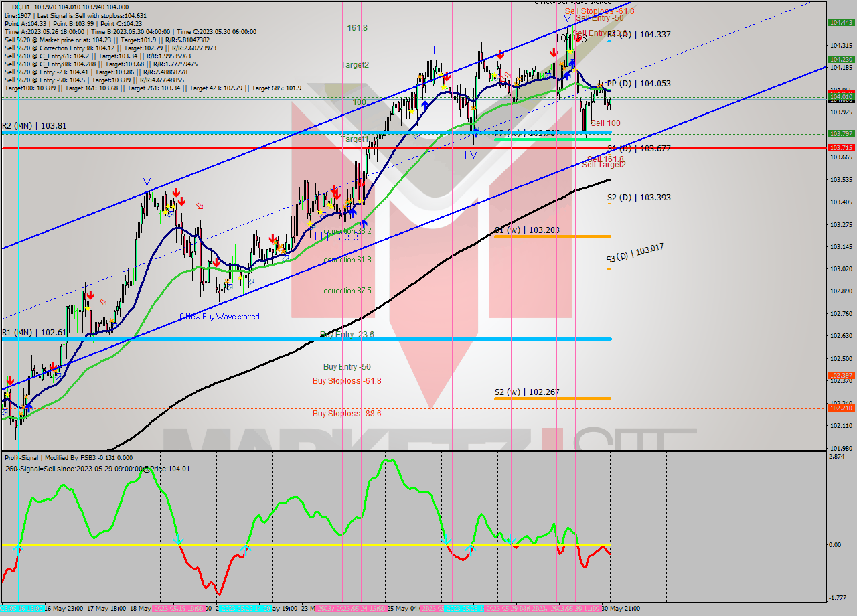Select the pink '2023.05.19 10:00' time marker
The height and width of the screenshot is (616, 857).
tap(177, 609)
